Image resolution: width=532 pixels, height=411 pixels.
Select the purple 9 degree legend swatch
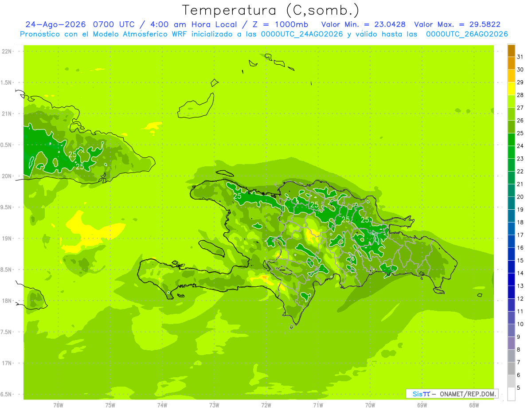(511, 331)
